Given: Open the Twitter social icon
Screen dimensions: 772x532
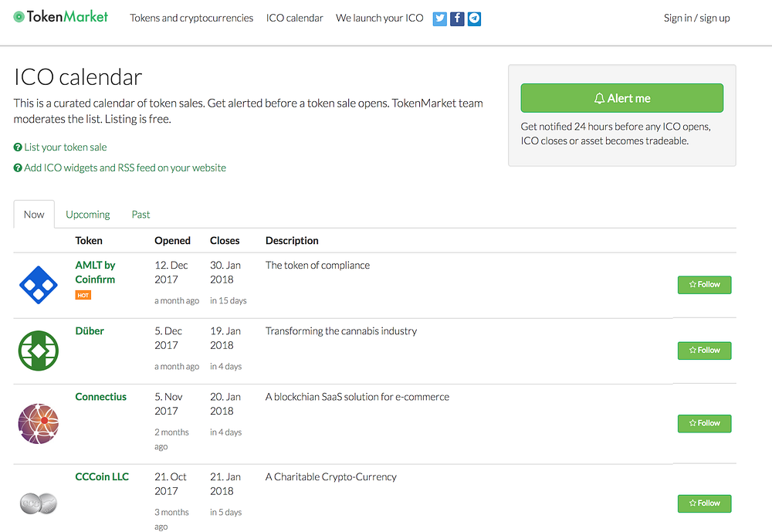Looking at the screenshot, I should pyautogui.click(x=440, y=19).
